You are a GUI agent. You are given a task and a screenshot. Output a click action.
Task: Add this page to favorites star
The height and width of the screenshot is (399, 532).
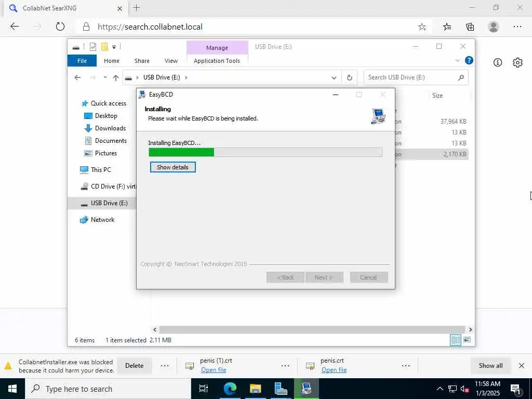pos(422,27)
